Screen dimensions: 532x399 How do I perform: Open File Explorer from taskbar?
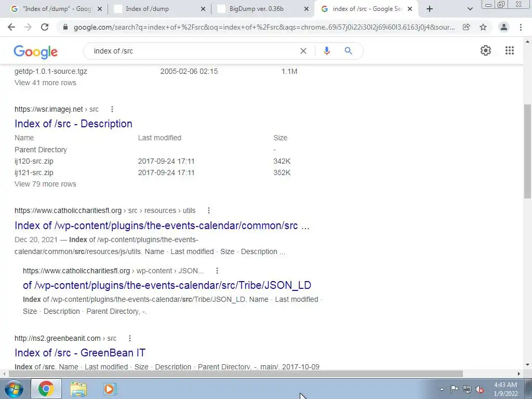click(x=78, y=389)
